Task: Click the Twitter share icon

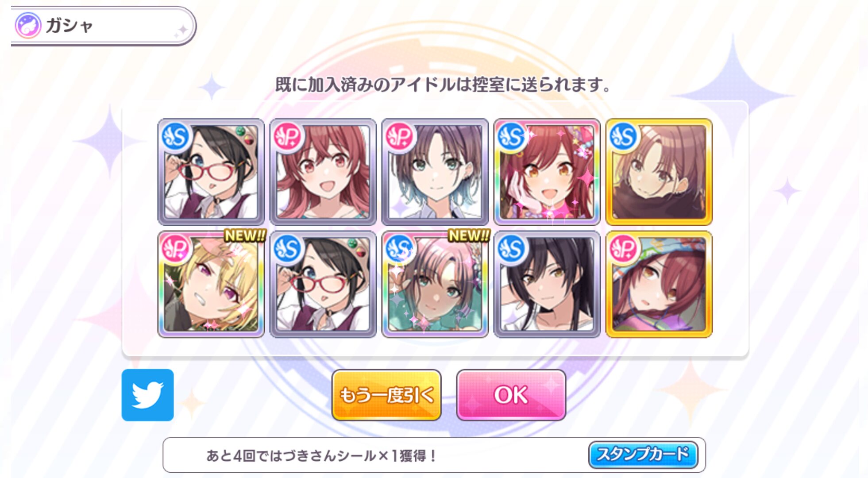Action: [x=147, y=395]
